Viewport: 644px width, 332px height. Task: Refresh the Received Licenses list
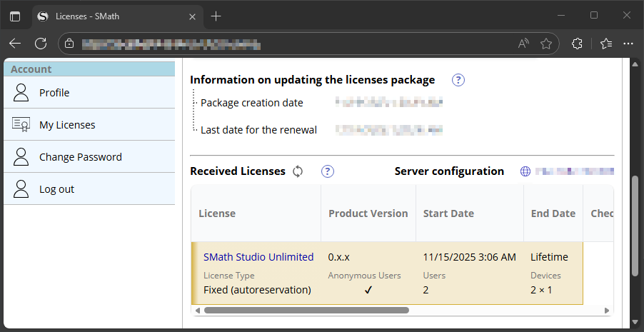tap(298, 171)
